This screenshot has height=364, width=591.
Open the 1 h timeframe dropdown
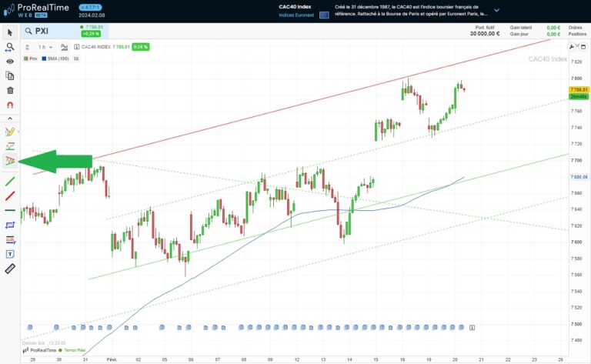click(45, 47)
